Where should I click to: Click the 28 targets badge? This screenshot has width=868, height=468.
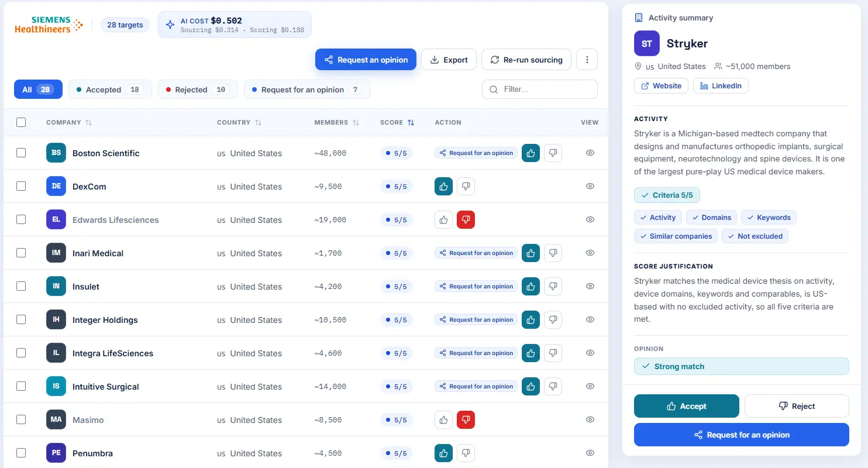coord(125,25)
